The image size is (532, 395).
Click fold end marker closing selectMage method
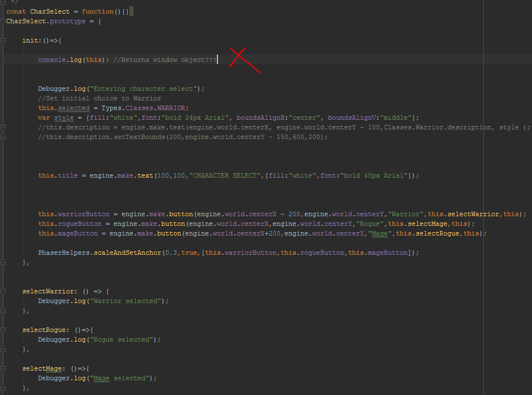(x=3, y=388)
